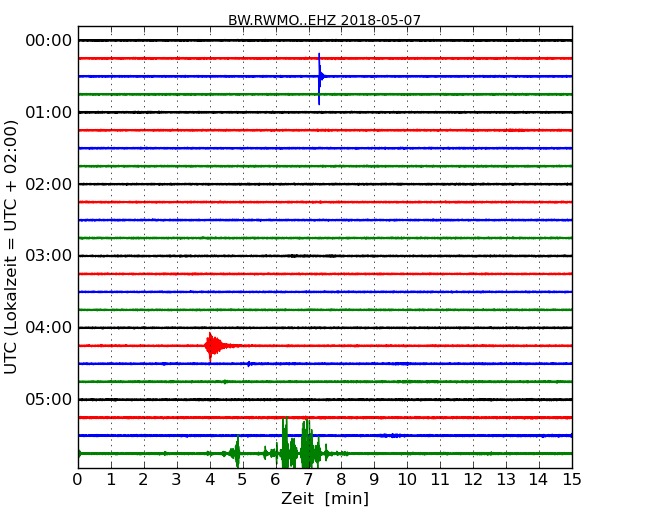The width and height of the screenshot is (650, 520).
Task: Click the x-axis tick label 9
Action: (374, 480)
